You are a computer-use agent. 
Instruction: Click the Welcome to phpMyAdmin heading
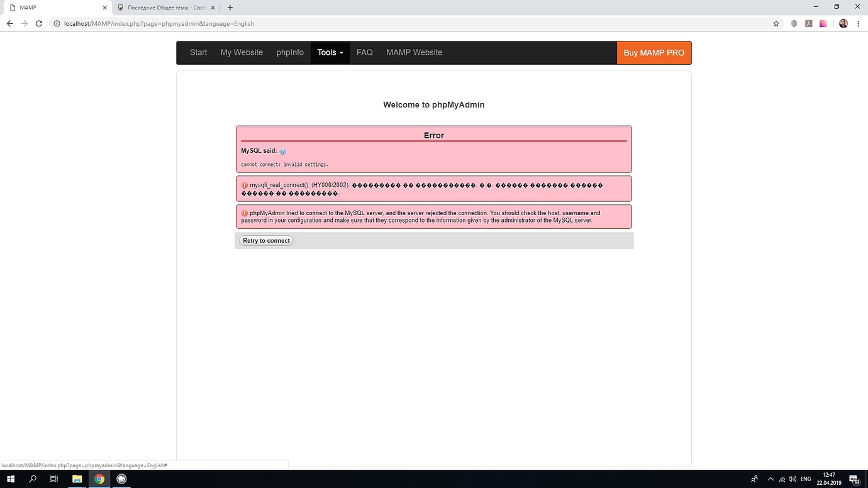434,105
